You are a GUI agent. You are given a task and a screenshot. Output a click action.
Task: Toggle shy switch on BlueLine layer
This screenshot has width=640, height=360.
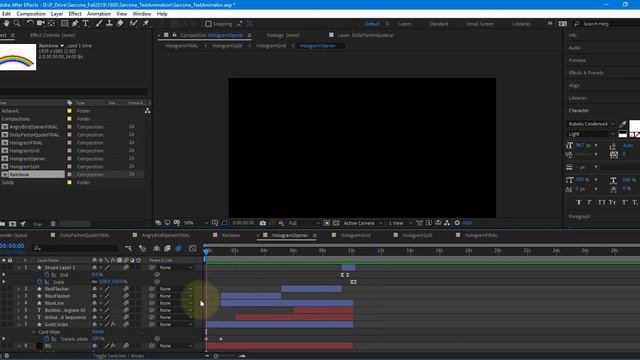coord(94,303)
